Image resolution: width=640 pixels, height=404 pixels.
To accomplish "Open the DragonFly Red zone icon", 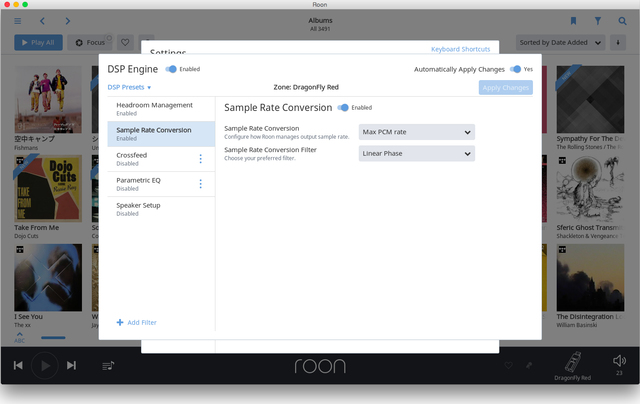I will coord(573,362).
